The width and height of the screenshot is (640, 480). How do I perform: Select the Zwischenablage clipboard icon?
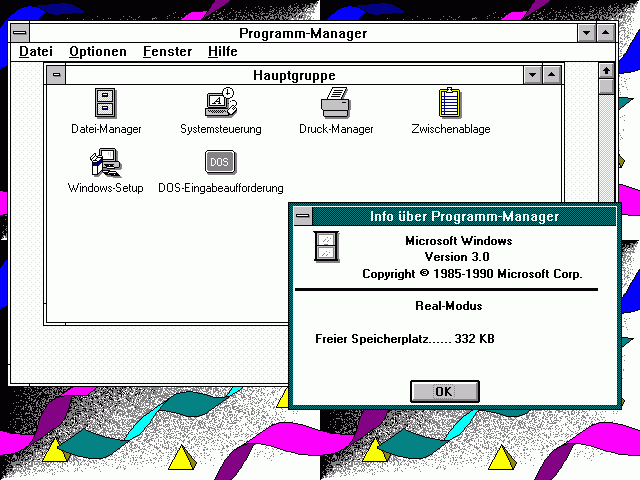click(x=450, y=102)
